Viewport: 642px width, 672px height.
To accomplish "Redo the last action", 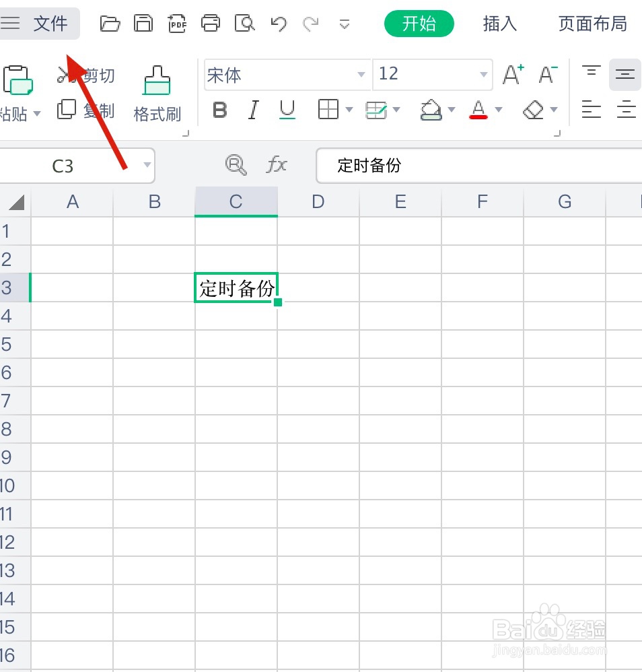I will tap(311, 24).
